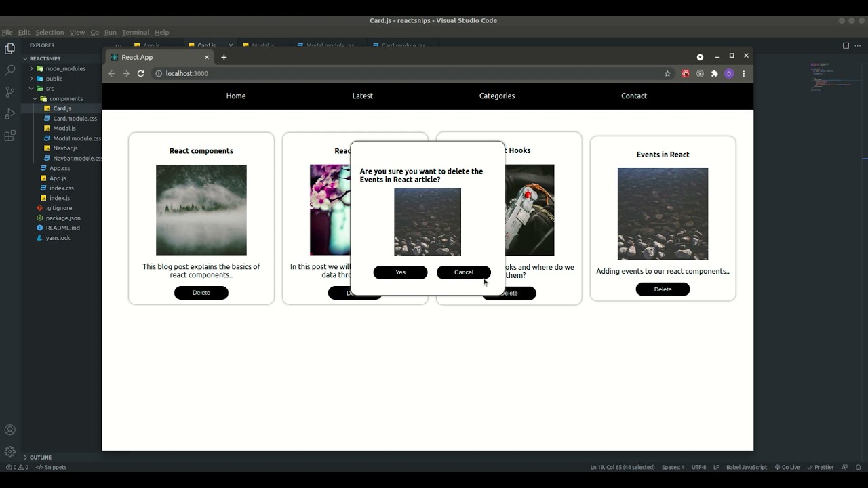Viewport: 868px width, 488px height.
Task: Open VS Code editor More Actions ellipsis
Action: (x=858, y=45)
